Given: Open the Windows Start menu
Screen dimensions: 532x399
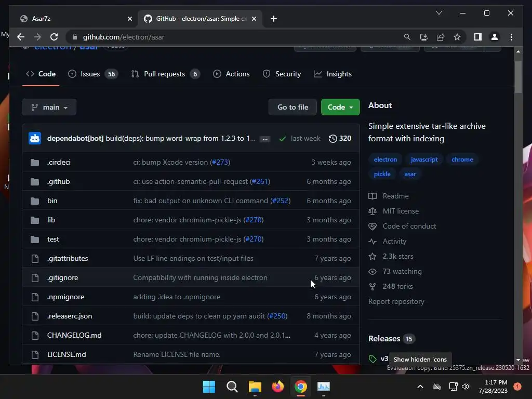Looking at the screenshot, I should 209,387.
